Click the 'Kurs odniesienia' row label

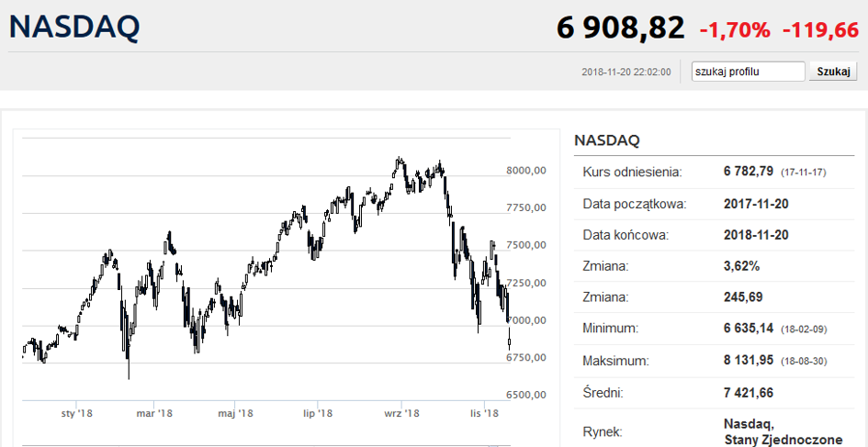(x=632, y=172)
